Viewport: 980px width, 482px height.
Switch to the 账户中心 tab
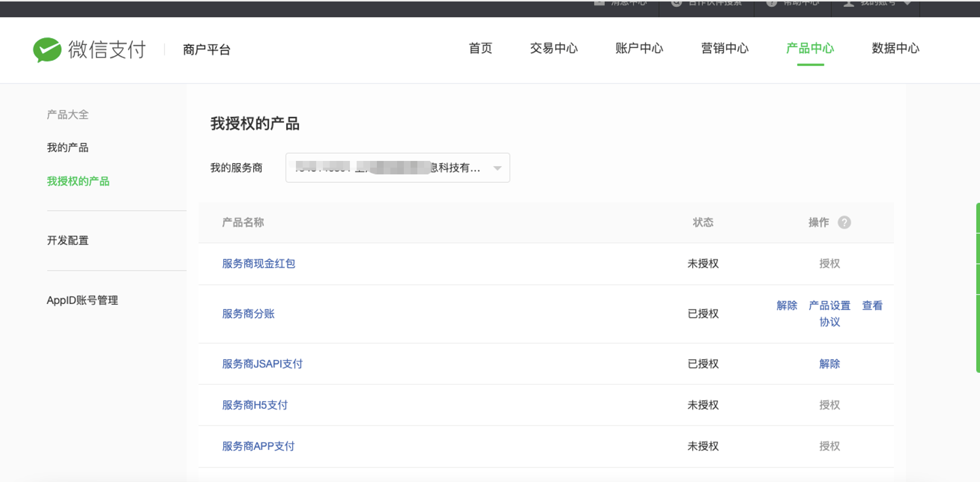(x=639, y=48)
